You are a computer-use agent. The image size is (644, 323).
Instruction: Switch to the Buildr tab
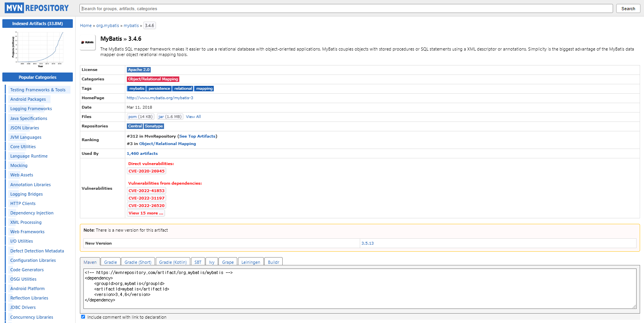tap(274, 262)
